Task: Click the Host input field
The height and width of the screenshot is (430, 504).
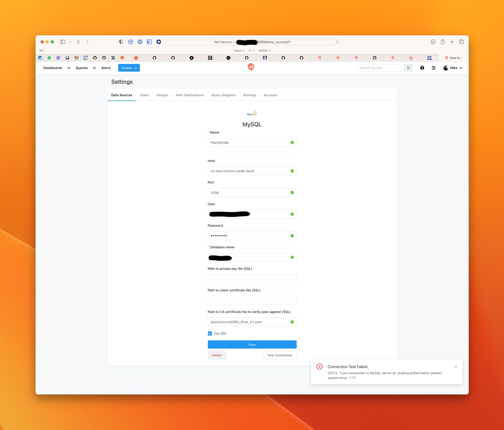Action: coord(252,171)
